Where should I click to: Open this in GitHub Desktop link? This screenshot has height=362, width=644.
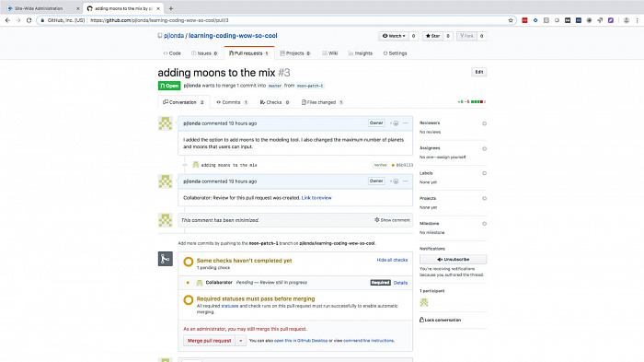click(x=301, y=341)
